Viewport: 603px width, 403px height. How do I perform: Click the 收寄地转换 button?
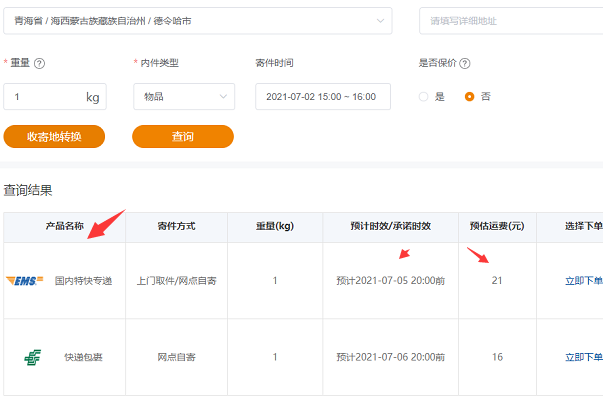54,137
